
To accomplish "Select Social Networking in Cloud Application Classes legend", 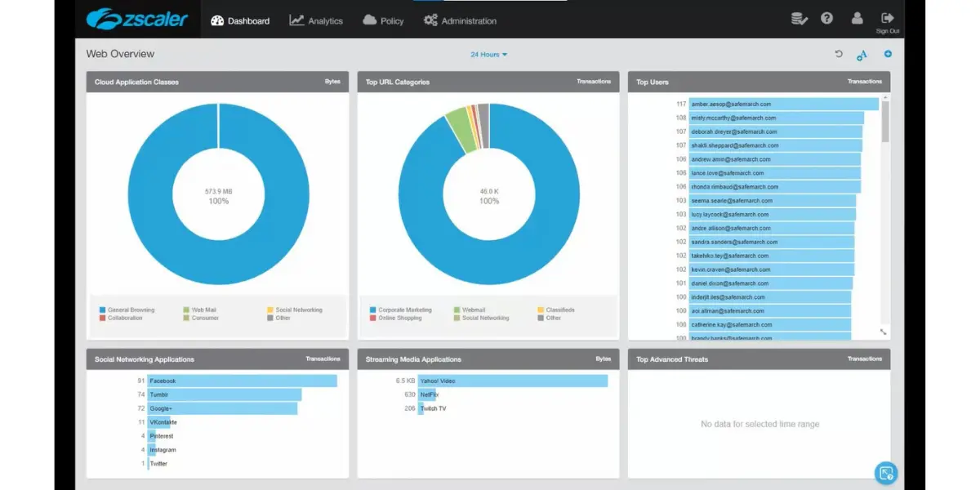I will (x=294, y=310).
